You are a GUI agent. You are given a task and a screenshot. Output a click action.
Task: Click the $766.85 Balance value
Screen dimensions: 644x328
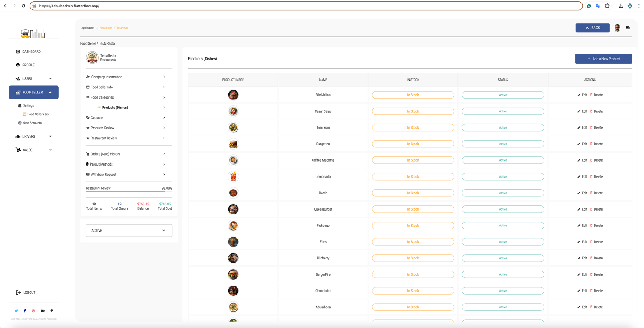(143, 204)
